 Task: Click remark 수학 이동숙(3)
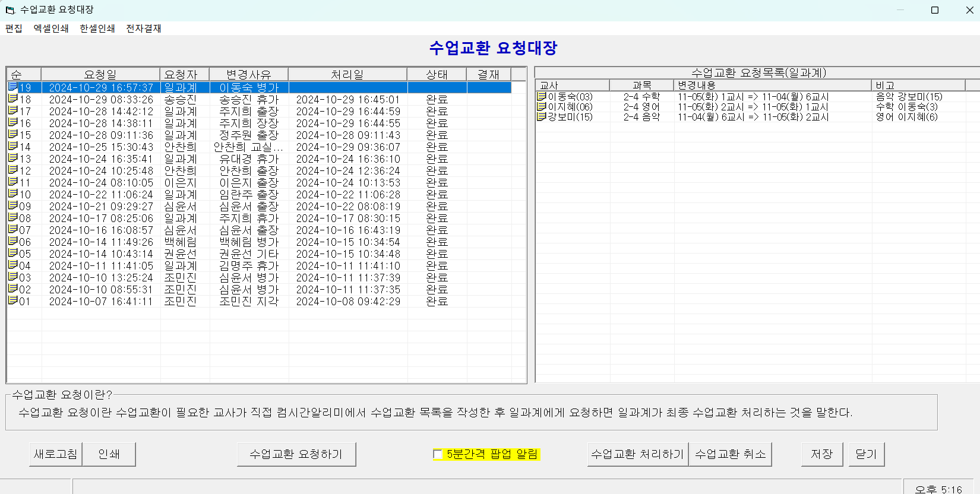[906, 107]
